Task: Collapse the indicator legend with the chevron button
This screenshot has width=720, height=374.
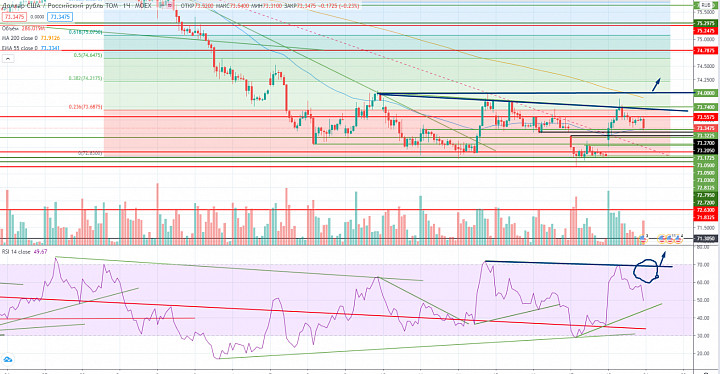Action: pyautogui.click(x=8, y=59)
